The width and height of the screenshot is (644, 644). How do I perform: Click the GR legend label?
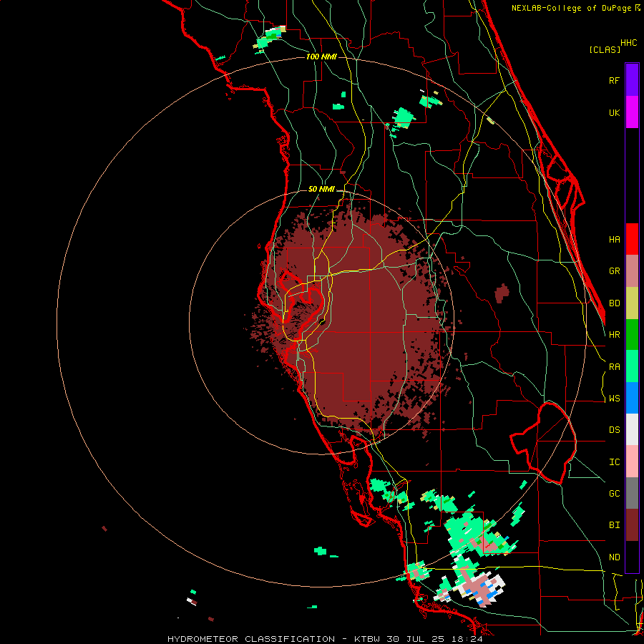click(x=614, y=271)
